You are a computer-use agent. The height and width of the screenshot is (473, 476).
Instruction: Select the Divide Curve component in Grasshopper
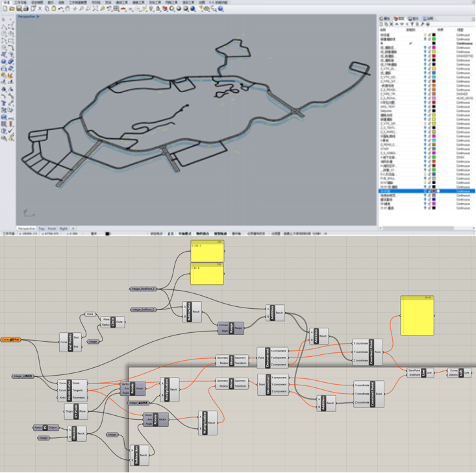[x=73, y=390]
